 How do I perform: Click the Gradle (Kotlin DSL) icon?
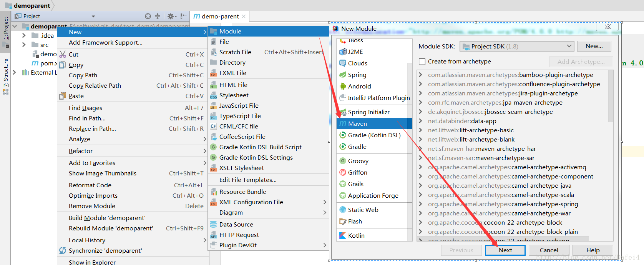coord(343,135)
